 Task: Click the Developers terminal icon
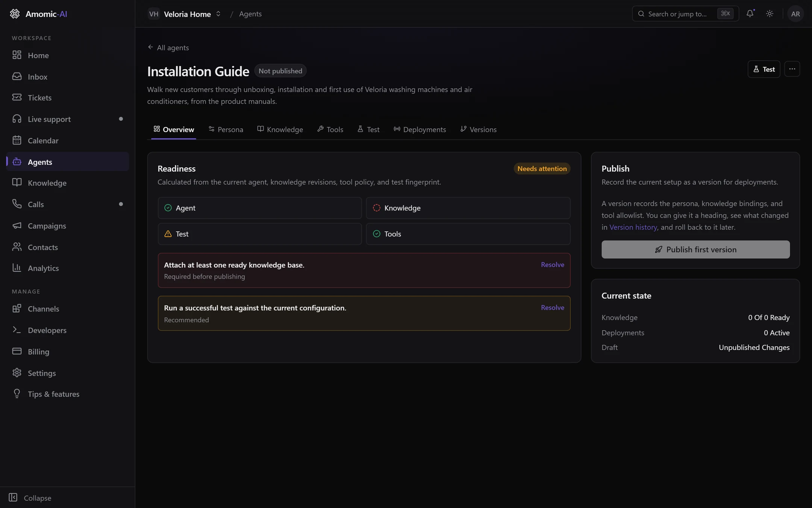(x=17, y=330)
